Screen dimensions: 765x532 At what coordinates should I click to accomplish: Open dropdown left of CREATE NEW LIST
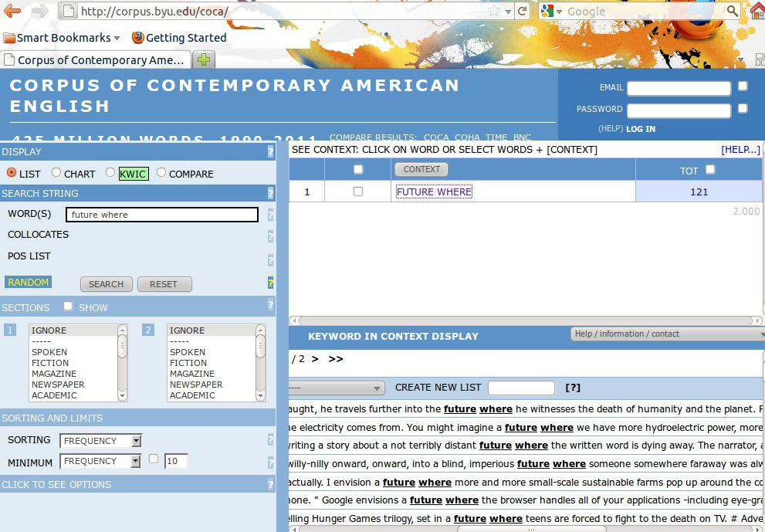336,388
